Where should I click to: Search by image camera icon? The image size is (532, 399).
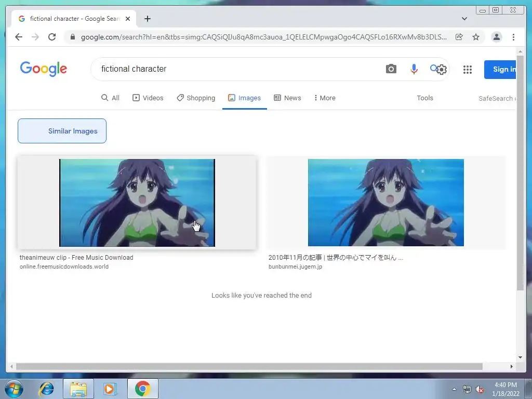(391, 69)
